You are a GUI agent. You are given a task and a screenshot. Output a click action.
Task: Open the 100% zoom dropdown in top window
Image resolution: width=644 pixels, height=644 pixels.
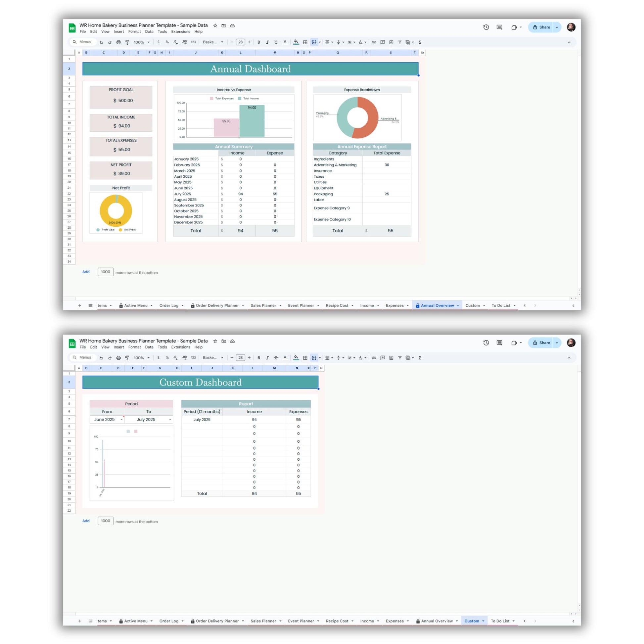(x=141, y=42)
